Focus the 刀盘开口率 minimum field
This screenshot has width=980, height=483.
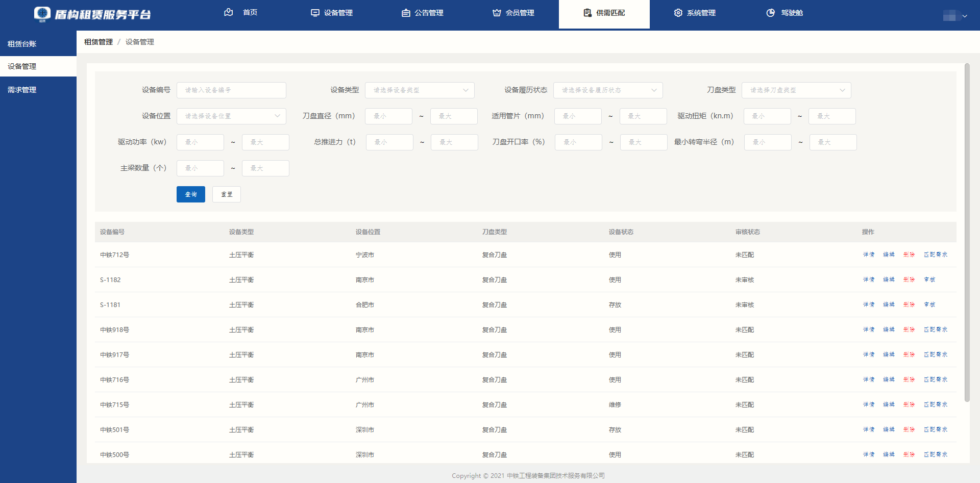(x=578, y=142)
